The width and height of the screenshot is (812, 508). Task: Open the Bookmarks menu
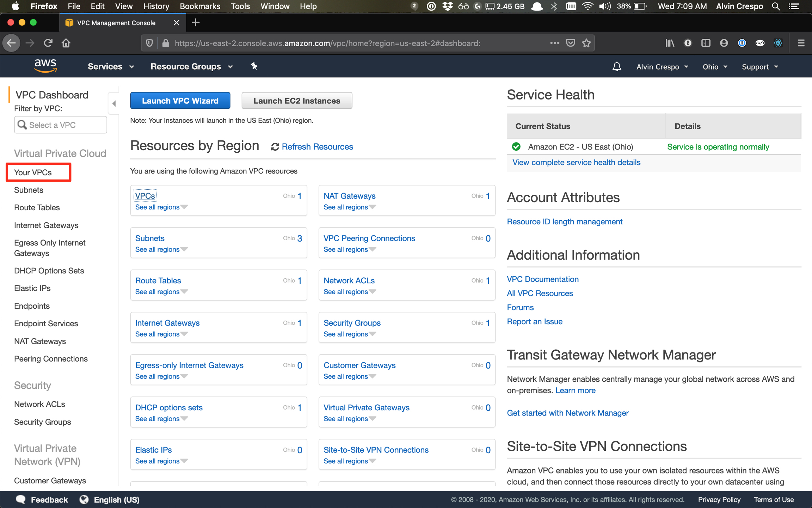click(x=199, y=6)
